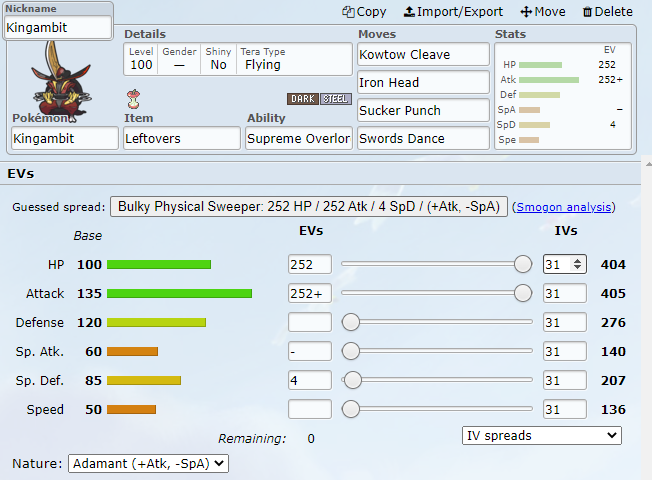Open Import/Export for this set

[x=453, y=12]
